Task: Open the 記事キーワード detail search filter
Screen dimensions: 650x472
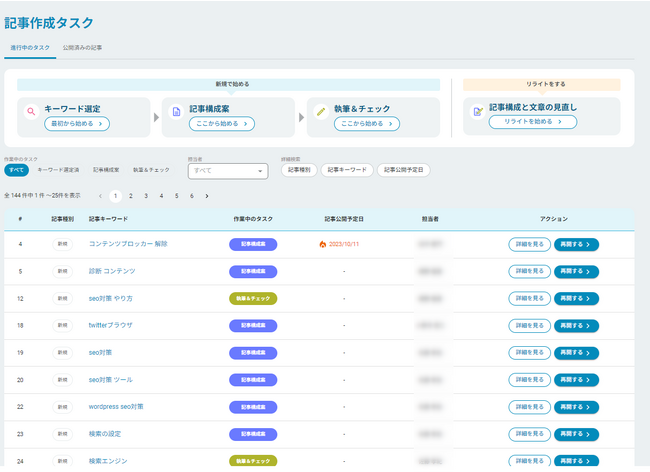Action: 347,170
